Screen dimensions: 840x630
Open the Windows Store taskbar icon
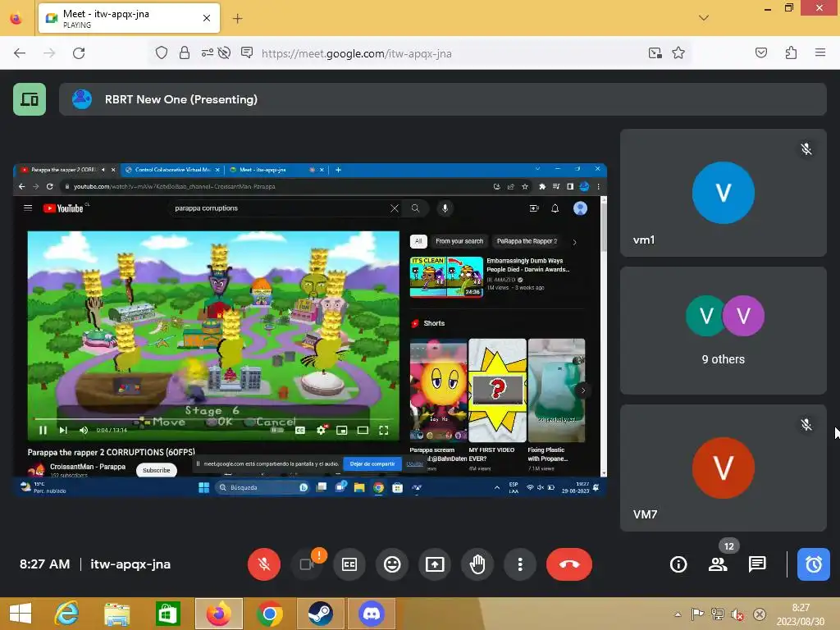tap(167, 614)
